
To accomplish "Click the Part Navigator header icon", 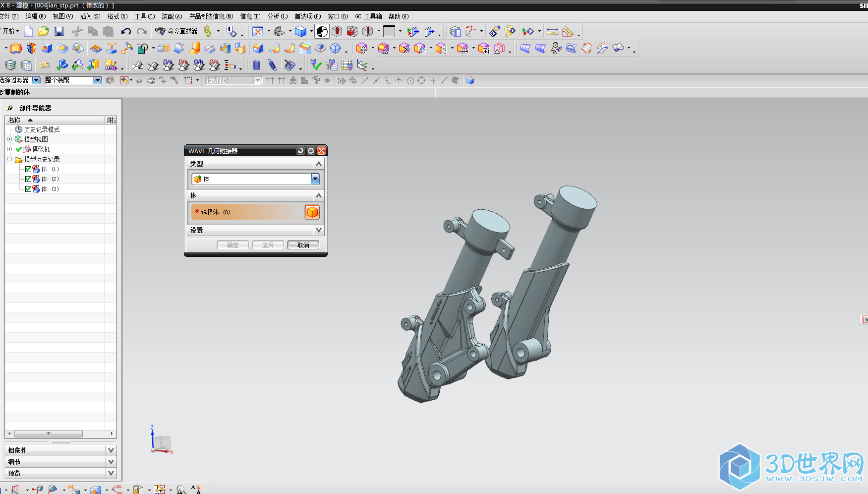I will 10,108.
